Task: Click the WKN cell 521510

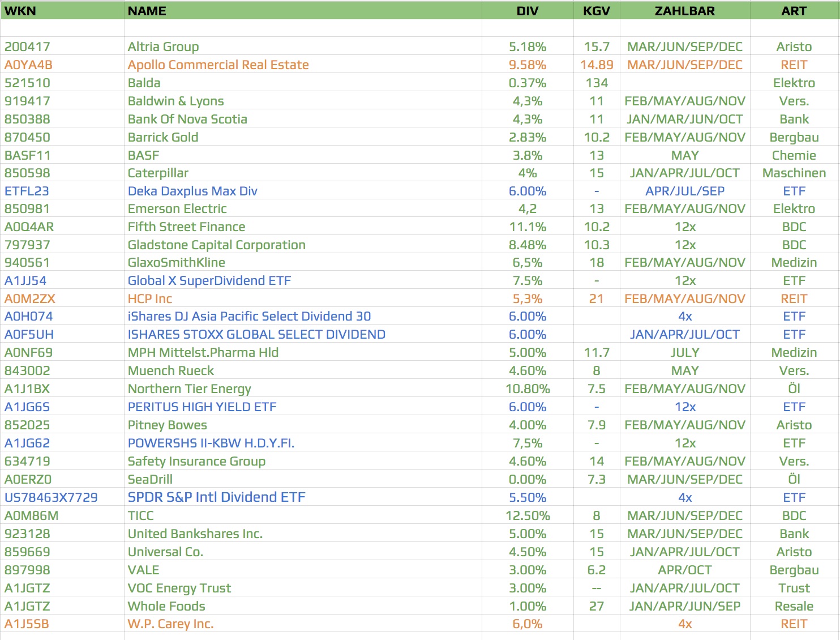Action: [62, 83]
